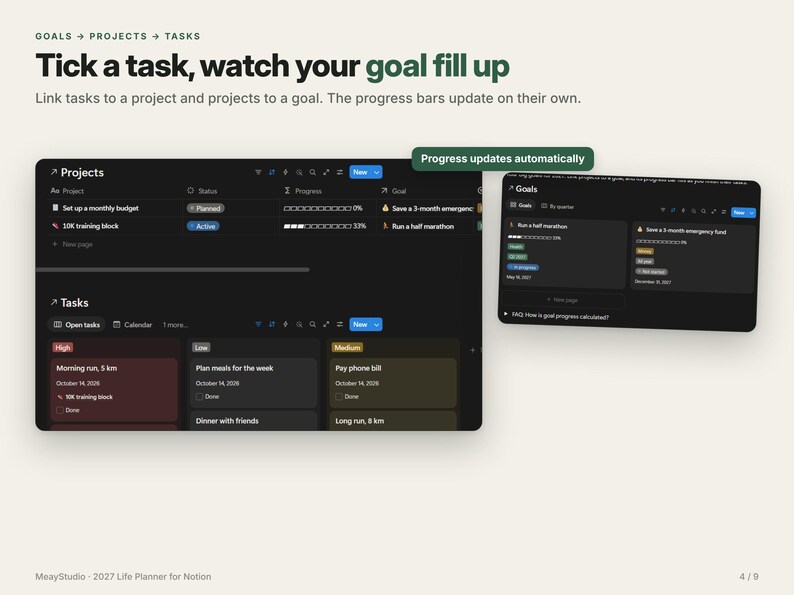Open the Morning run, 5 km task card
The width and height of the screenshot is (794, 595).
(114, 389)
